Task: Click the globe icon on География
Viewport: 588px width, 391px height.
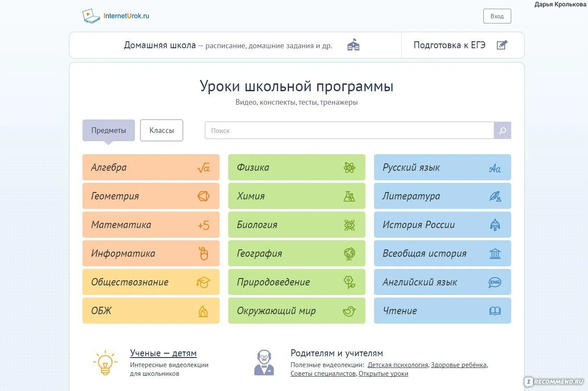Action: pos(349,254)
